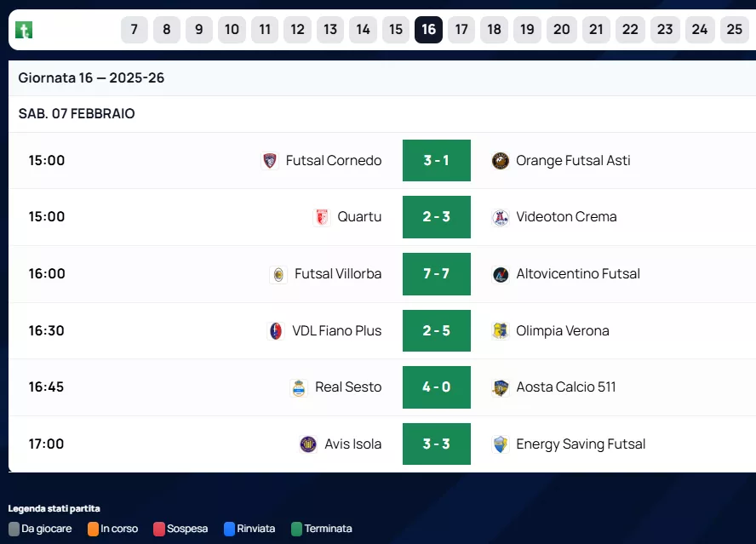Open the 3 - 1 Cornedo match score

436,161
